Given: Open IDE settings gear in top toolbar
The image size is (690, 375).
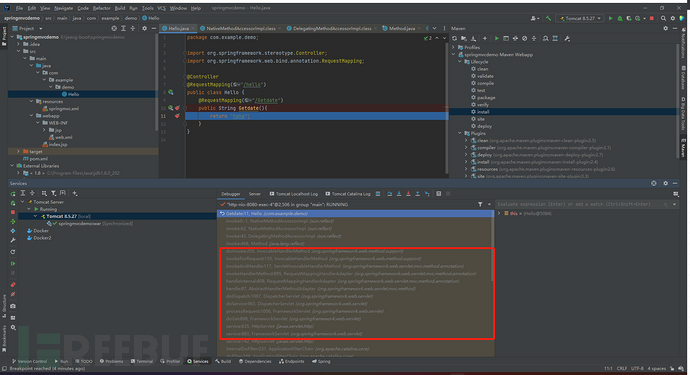Looking at the screenshot, I should pos(673,18).
